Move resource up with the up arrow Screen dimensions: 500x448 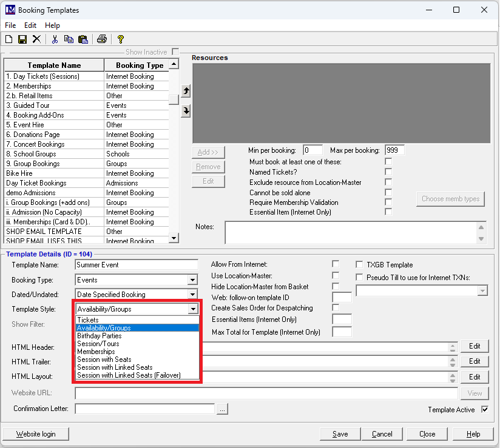(x=186, y=91)
